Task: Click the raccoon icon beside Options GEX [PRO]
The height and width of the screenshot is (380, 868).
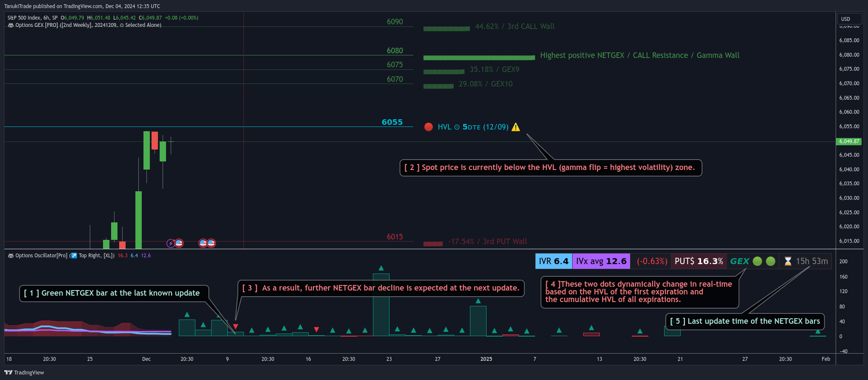Action: (11, 25)
